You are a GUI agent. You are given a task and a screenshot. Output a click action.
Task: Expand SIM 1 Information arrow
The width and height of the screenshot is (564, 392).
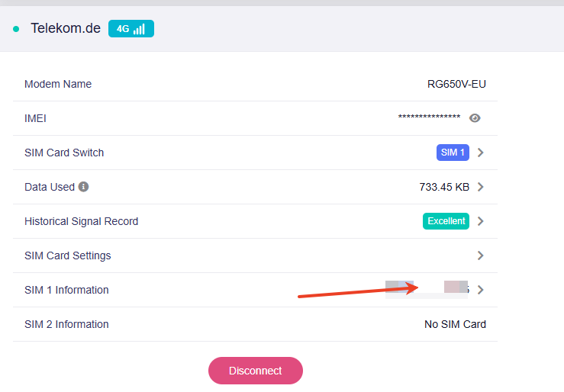[480, 290]
